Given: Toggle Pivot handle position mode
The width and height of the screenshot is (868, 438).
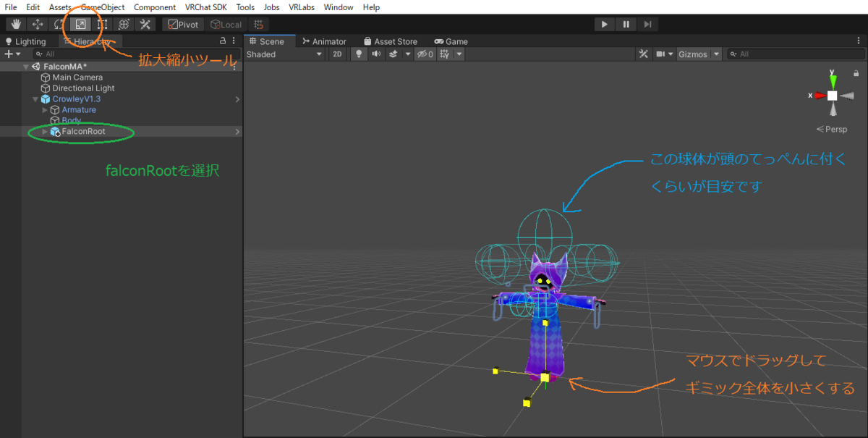Looking at the screenshot, I should 183,24.
